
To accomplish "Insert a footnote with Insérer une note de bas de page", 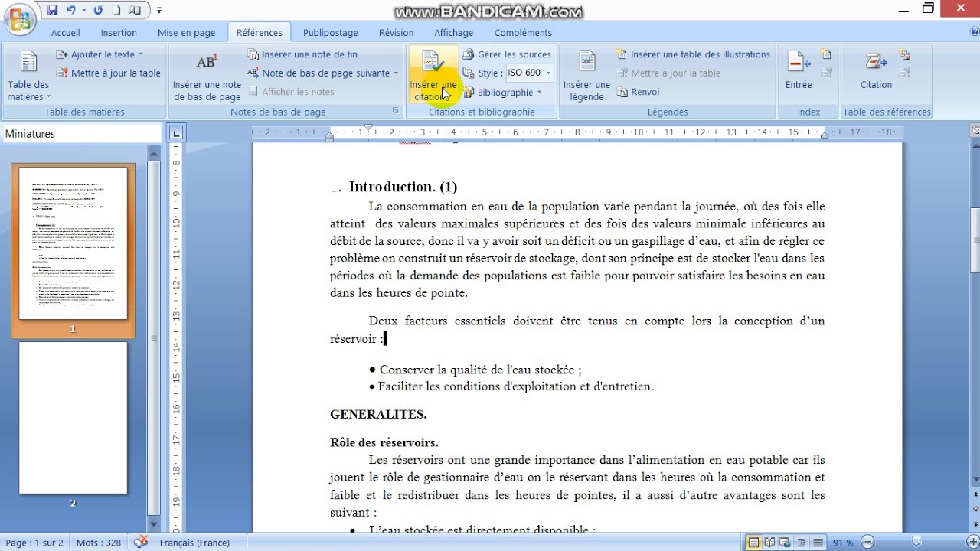I will click(x=207, y=76).
